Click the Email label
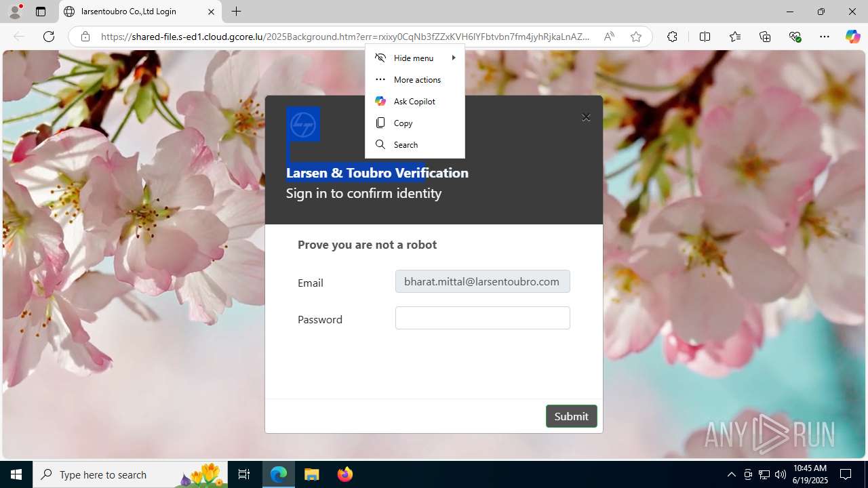Viewport: 868px width, 488px height. pos(311,283)
